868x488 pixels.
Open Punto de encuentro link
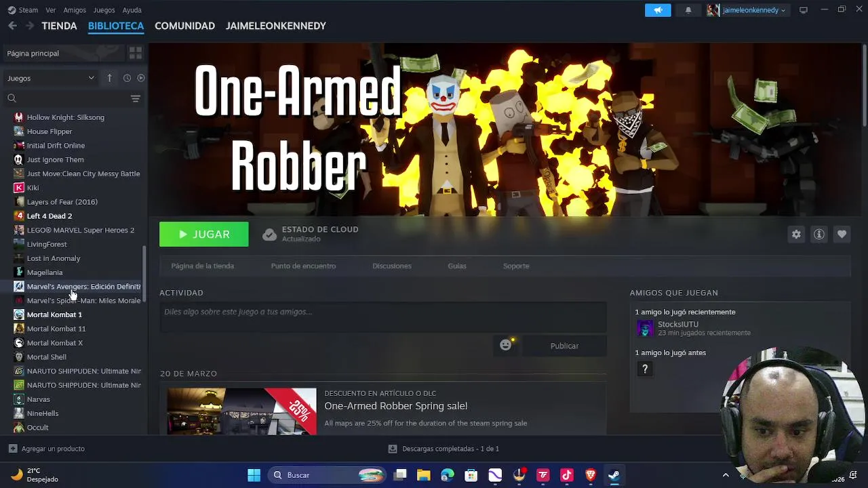[x=303, y=266]
